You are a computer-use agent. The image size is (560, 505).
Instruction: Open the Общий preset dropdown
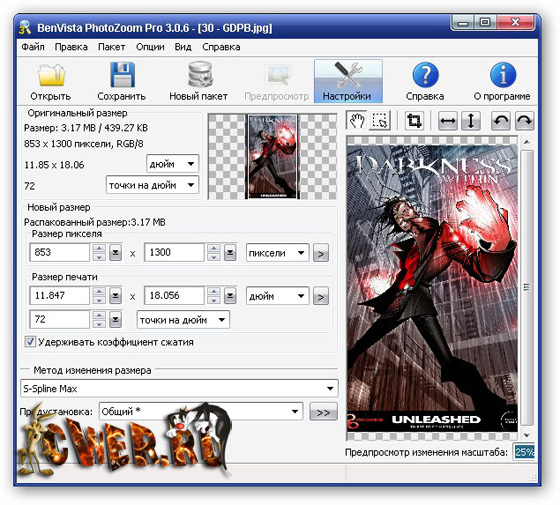point(201,411)
